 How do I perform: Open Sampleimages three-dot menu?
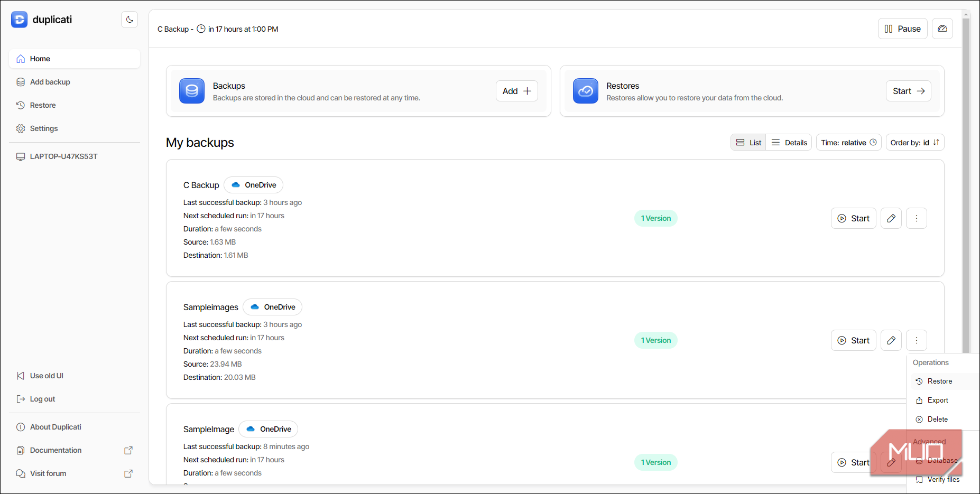[x=917, y=340]
